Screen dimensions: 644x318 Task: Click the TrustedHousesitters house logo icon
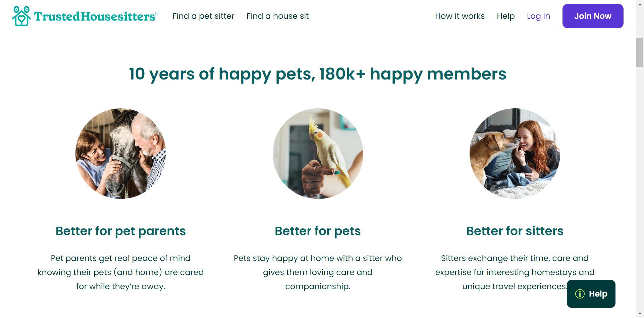point(21,16)
